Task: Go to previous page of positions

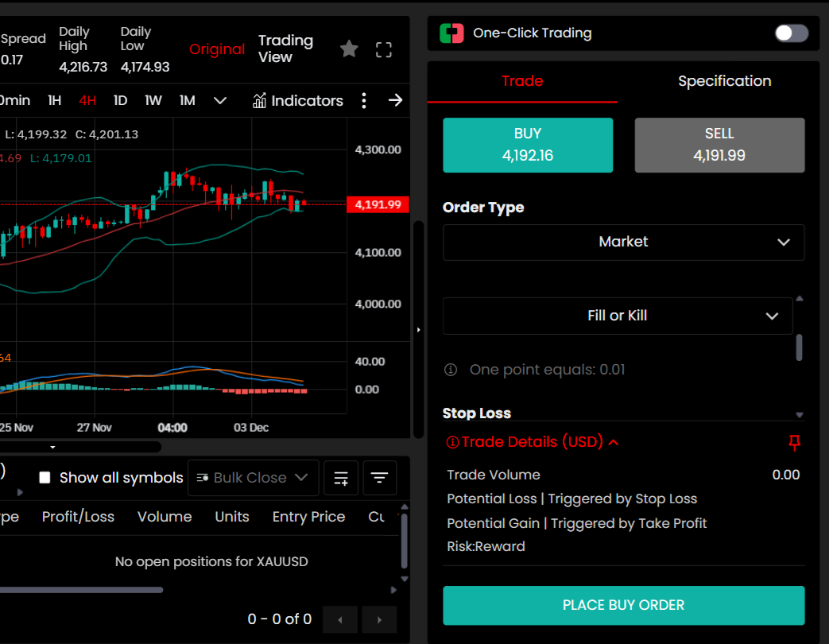Action: point(340,619)
